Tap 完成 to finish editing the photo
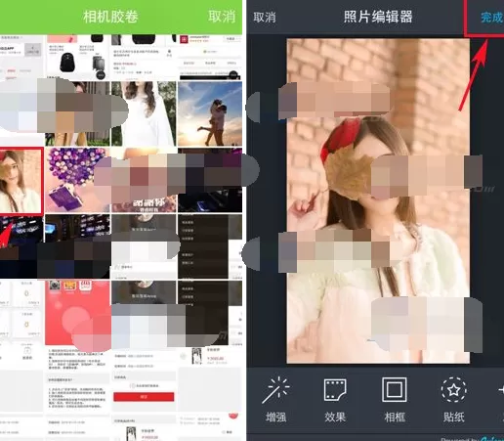 [x=491, y=17]
